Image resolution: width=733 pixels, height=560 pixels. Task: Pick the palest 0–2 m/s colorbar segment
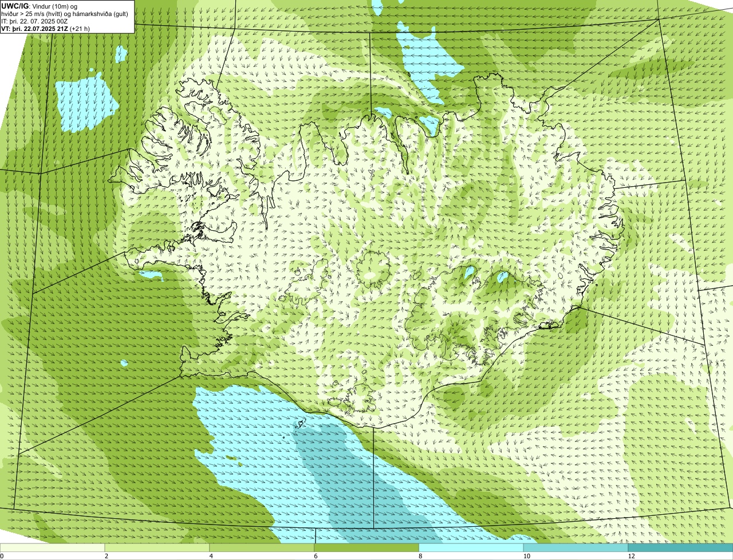click(x=53, y=548)
